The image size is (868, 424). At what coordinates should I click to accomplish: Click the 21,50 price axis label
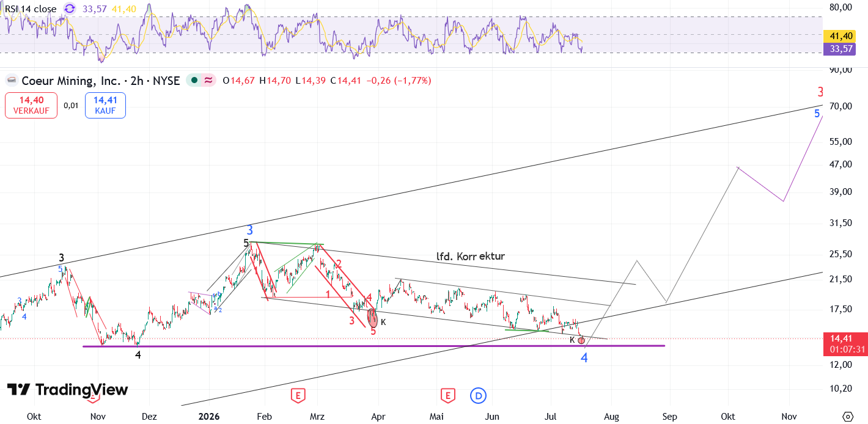pyautogui.click(x=841, y=279)
